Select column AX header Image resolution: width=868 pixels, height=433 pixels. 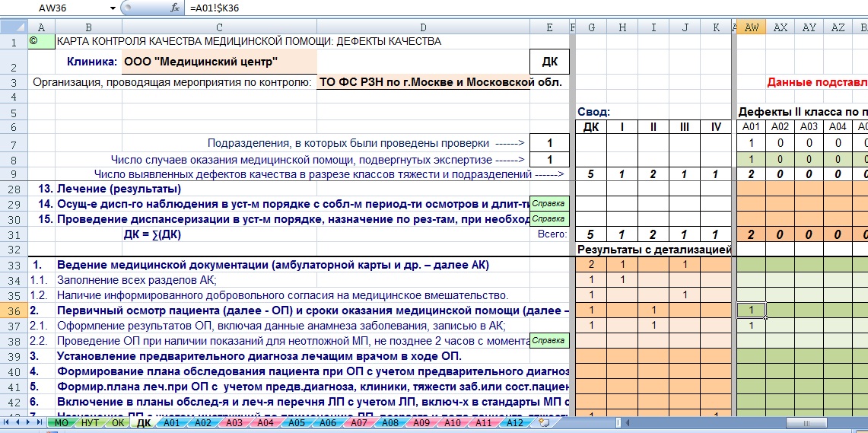[781, 27]
